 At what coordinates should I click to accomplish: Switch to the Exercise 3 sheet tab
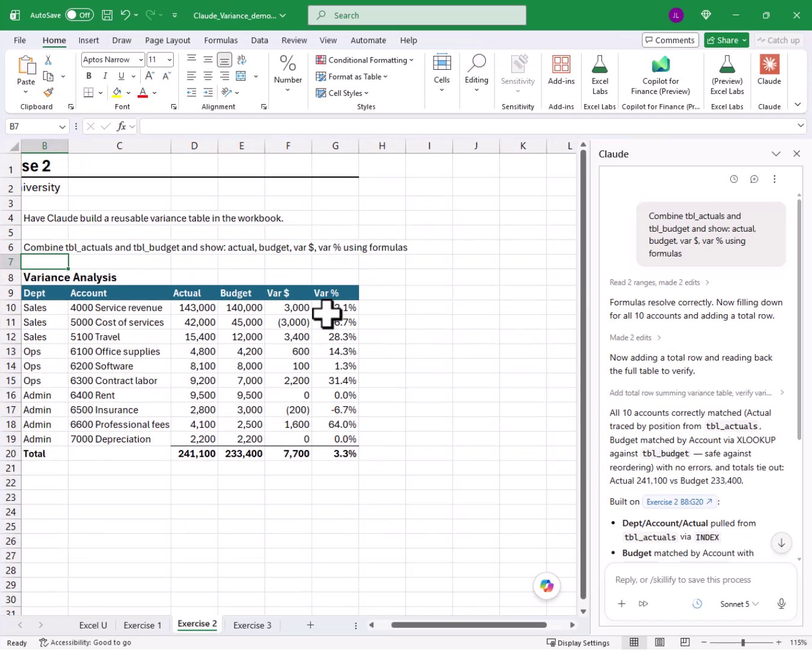[x=252, y=625]
